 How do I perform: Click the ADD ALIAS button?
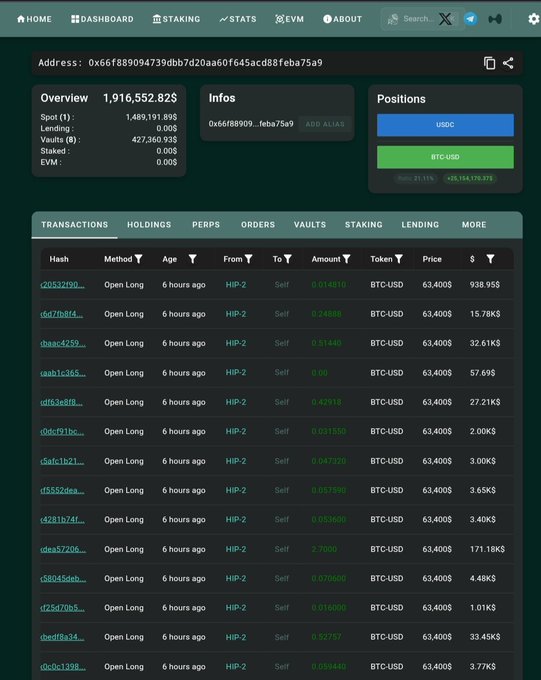(x=325, y=124)
